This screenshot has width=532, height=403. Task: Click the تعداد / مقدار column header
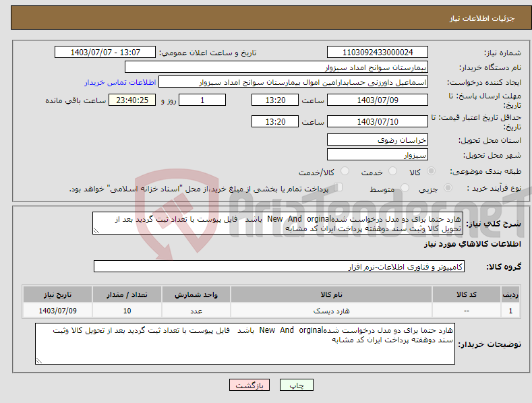(x=127, y=294)
